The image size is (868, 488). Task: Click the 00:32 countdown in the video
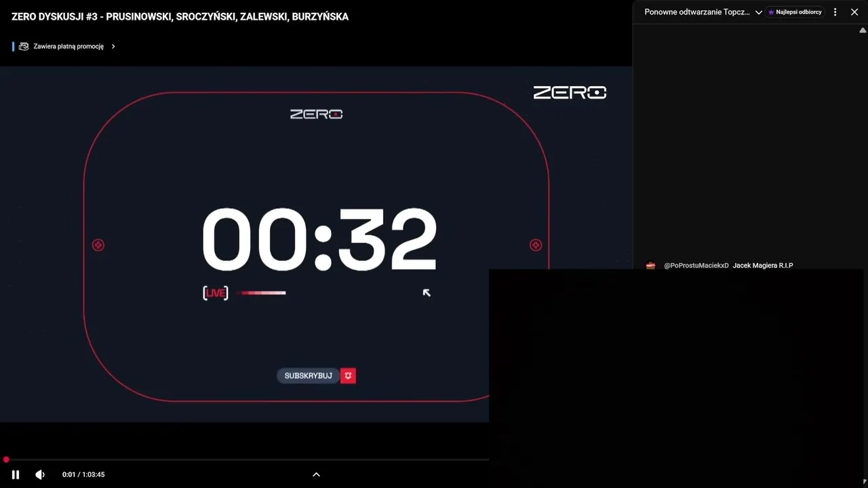click(319, 239)
